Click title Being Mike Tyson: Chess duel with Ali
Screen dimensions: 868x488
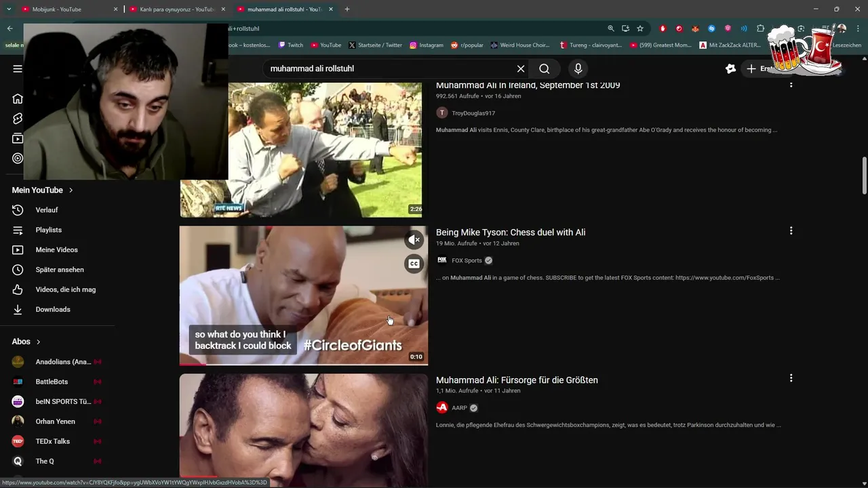click(511, 232)
